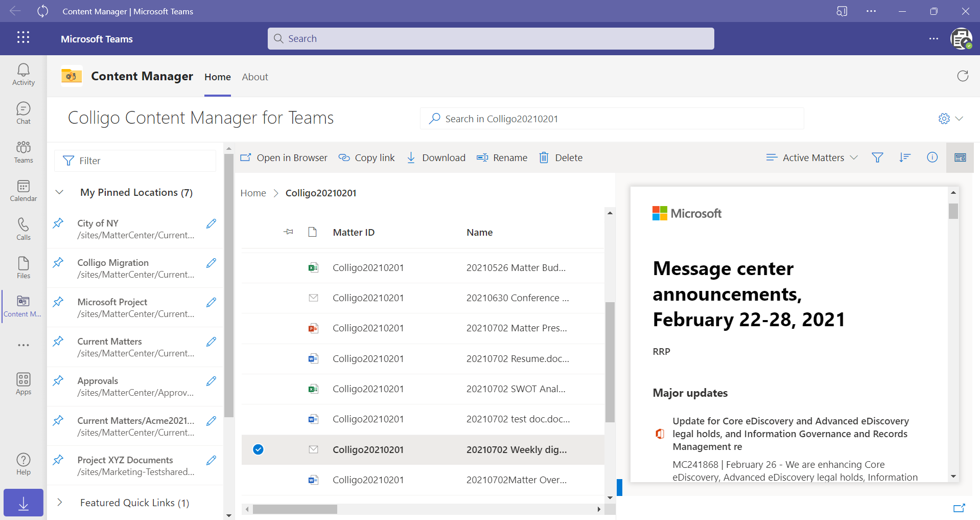Open Help in the left rail
Image resolution: width=980 pixels, height=520 pixels.
pos(24,464)
